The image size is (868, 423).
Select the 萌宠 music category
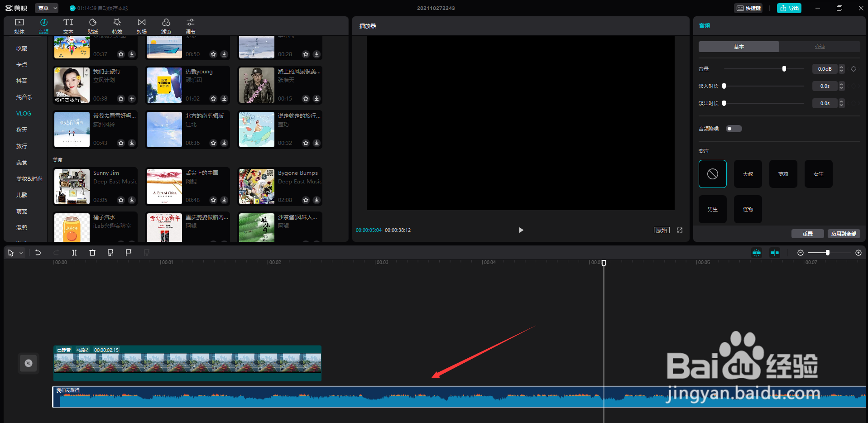(22, 211)
